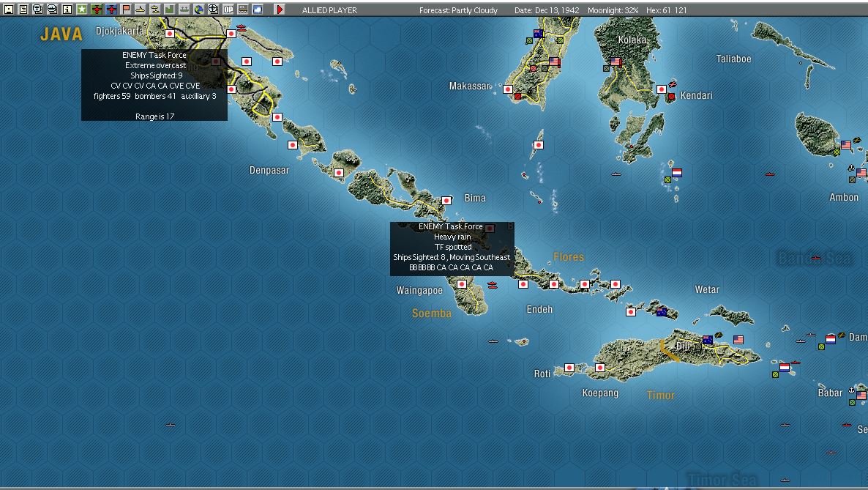Select the US flag marker east of Dili

tap(738, 340)
